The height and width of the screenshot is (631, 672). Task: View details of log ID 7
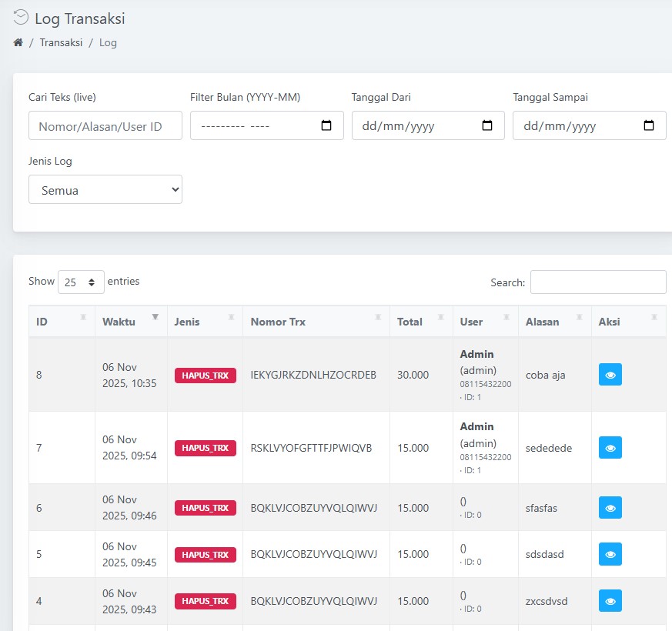click(x=610, y=448)
